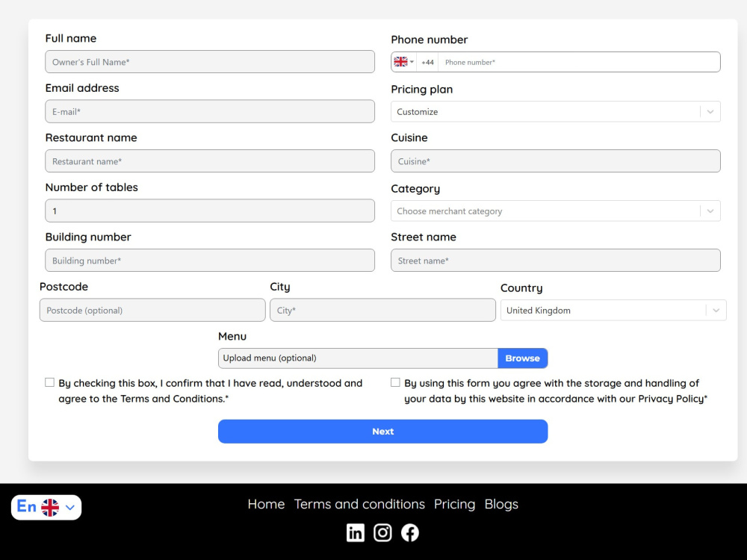The height and width of the screenshot is (560, 747).
Task: Click the Next button
Action: click(x=382, y=432)
